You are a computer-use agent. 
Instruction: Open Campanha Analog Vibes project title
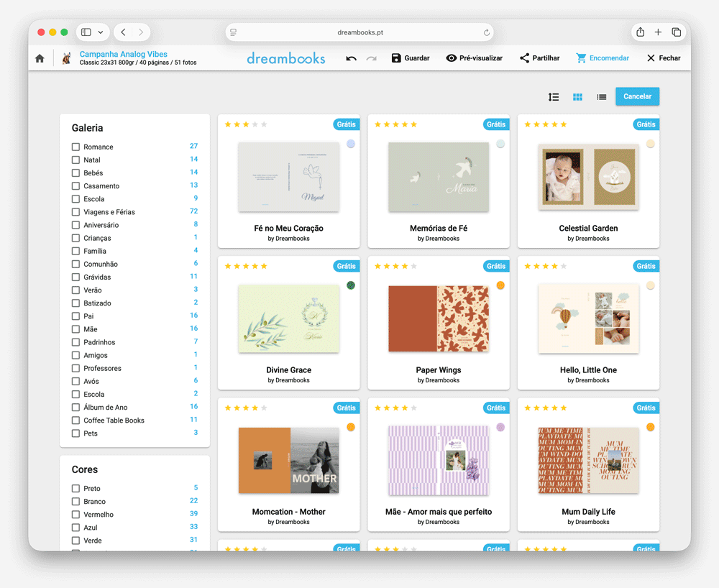[x=124, y=54]
